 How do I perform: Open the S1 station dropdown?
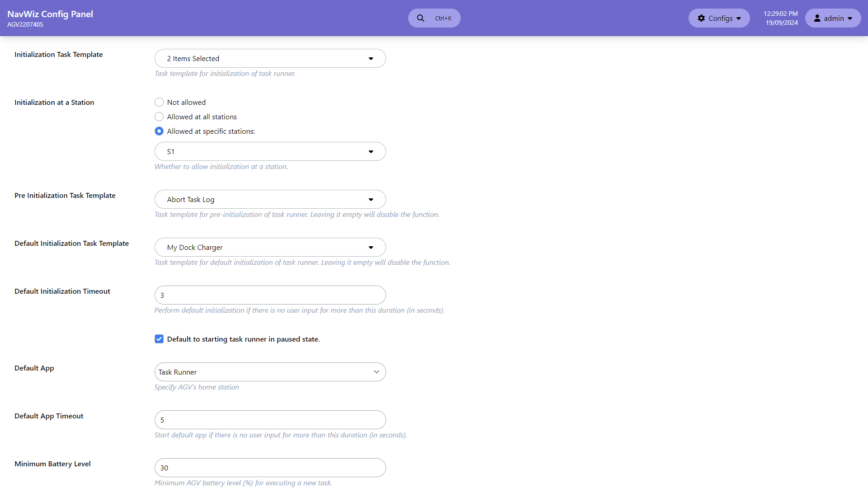270,151
